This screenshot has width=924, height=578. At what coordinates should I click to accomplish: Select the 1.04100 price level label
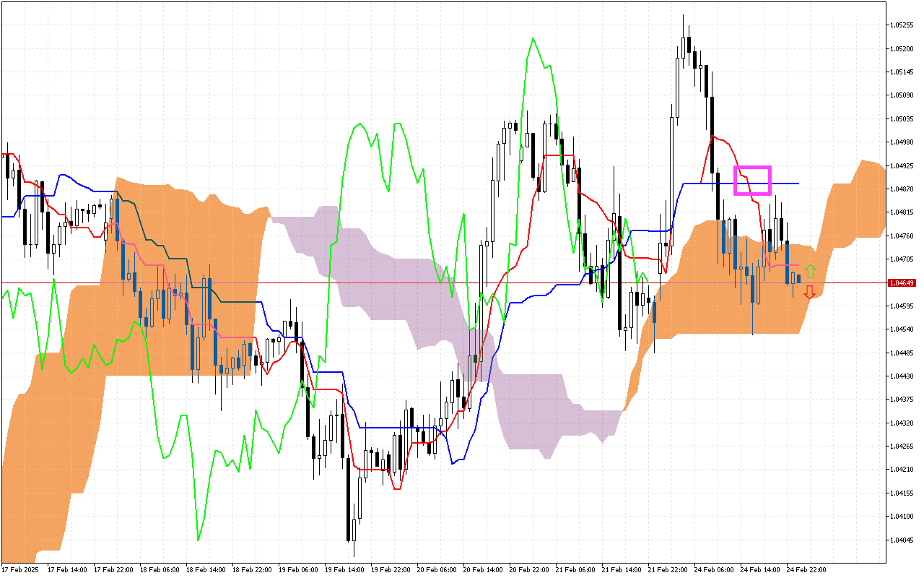(902, 517)
